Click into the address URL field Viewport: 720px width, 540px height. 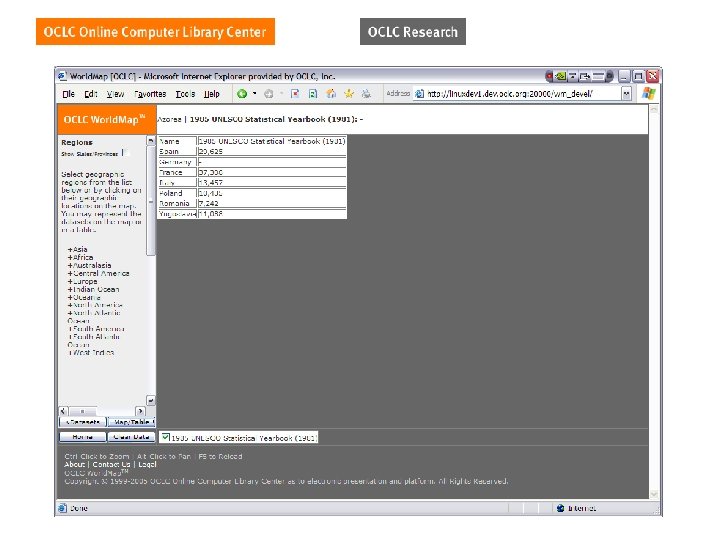pos(523,94)
